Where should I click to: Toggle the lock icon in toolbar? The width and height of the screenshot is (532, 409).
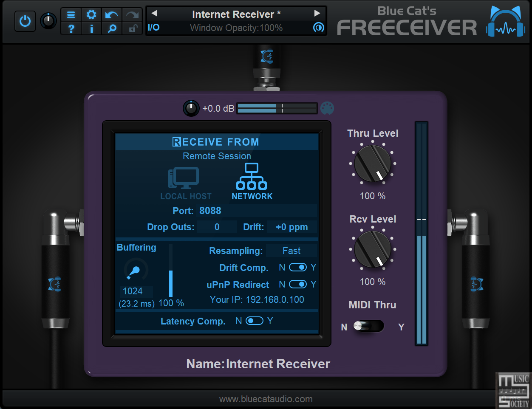[132, 28]
